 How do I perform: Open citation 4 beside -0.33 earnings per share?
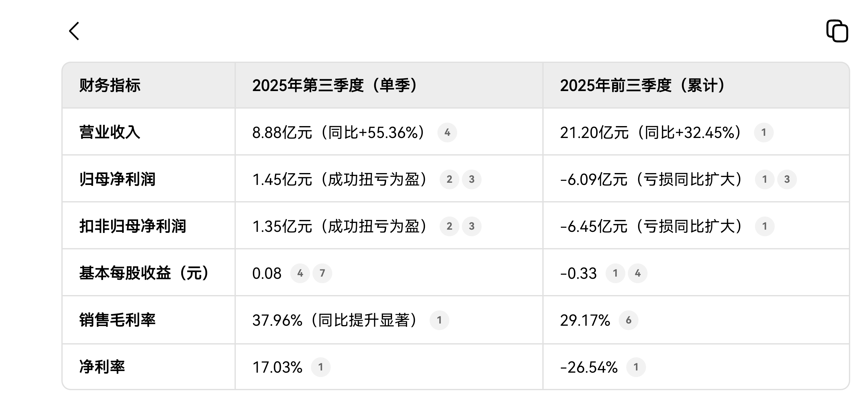tap(638, 273)
